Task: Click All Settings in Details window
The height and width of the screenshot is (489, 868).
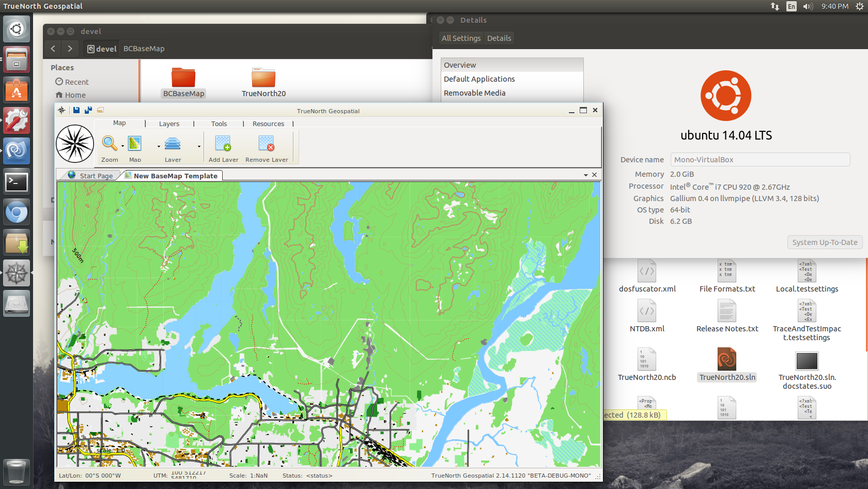Action: click(461, 38)
